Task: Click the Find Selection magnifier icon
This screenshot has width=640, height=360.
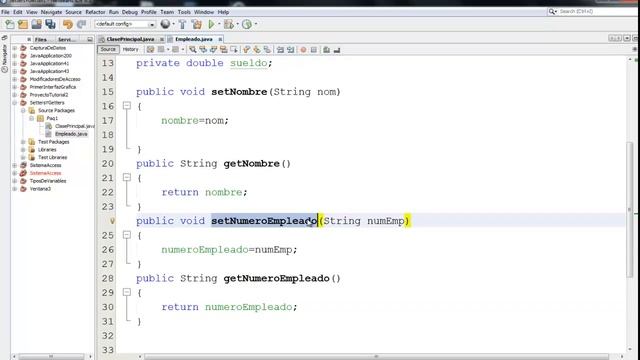Action: [x=193, y=49]
